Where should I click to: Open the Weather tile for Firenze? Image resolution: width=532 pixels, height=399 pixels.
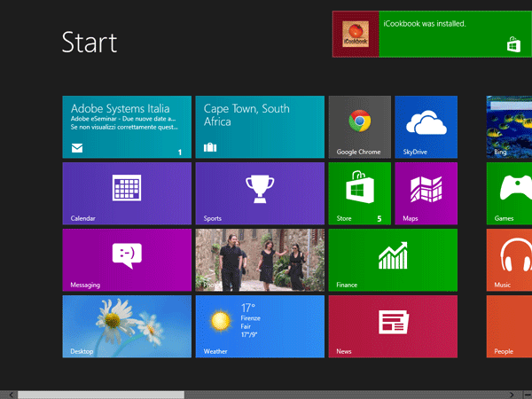click(x=259, y=325)
